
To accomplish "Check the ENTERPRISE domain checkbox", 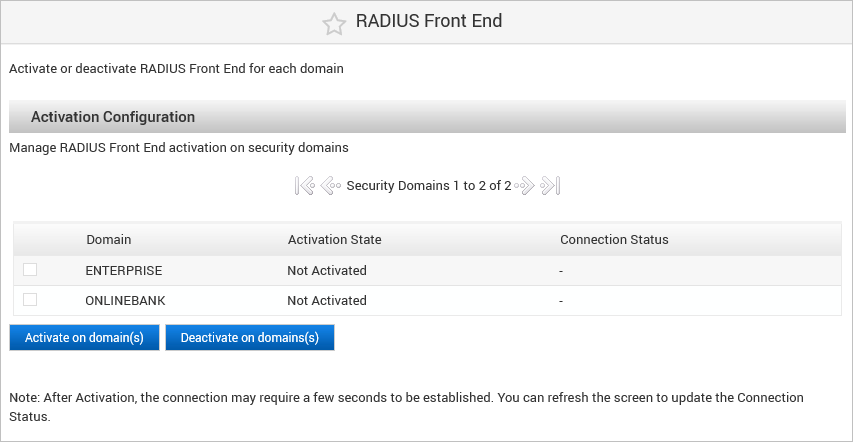I will click(30, 270).
